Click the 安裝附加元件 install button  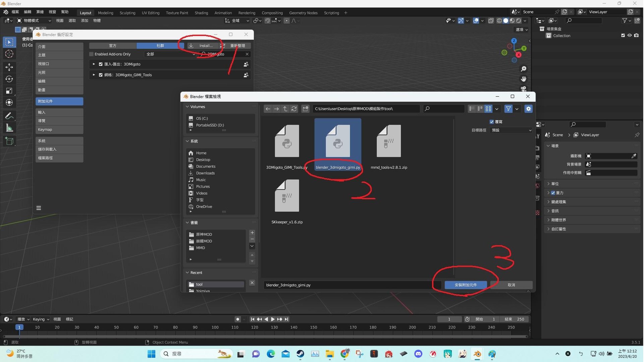point(466,285)
